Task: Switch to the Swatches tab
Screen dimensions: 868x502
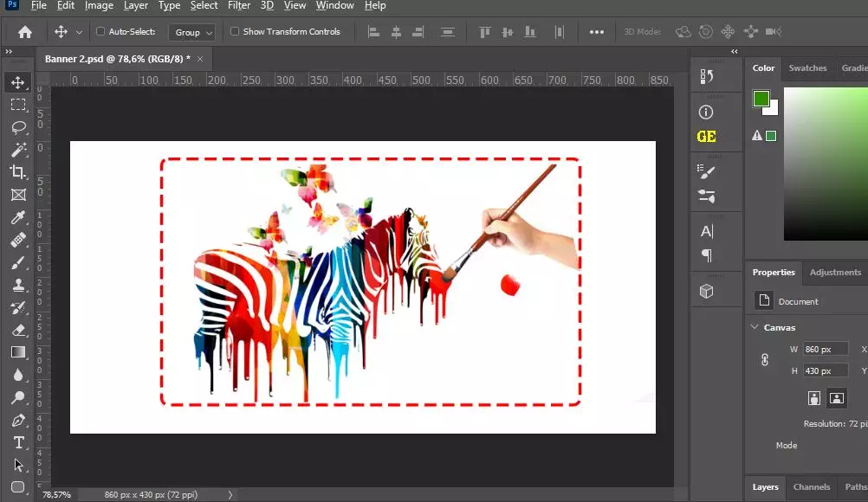Action: pos(807,68)
